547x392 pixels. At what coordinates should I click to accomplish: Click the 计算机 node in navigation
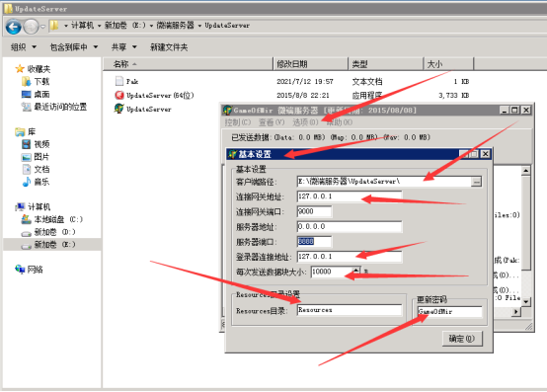[33, 206]
